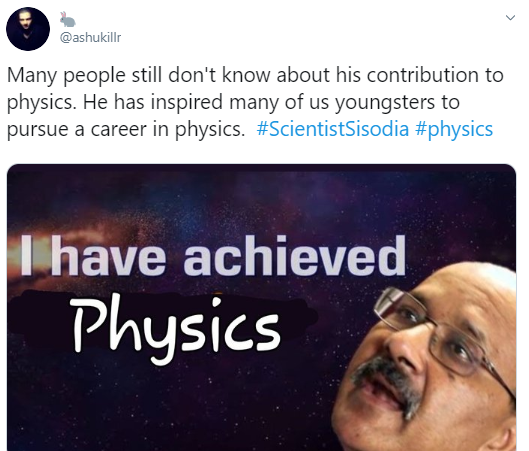
Task: Click the "Many people" opening words
Action: click(66, 76)
